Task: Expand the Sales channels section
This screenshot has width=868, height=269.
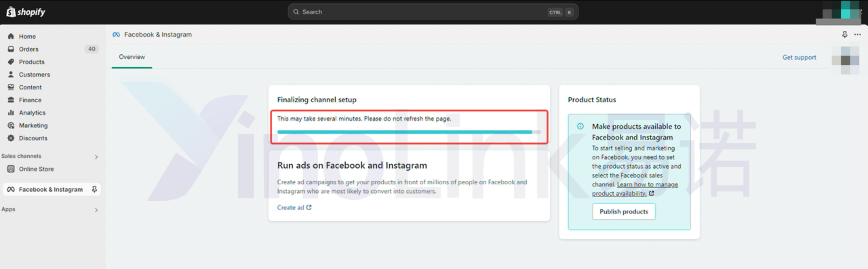Action: (96, 157)
